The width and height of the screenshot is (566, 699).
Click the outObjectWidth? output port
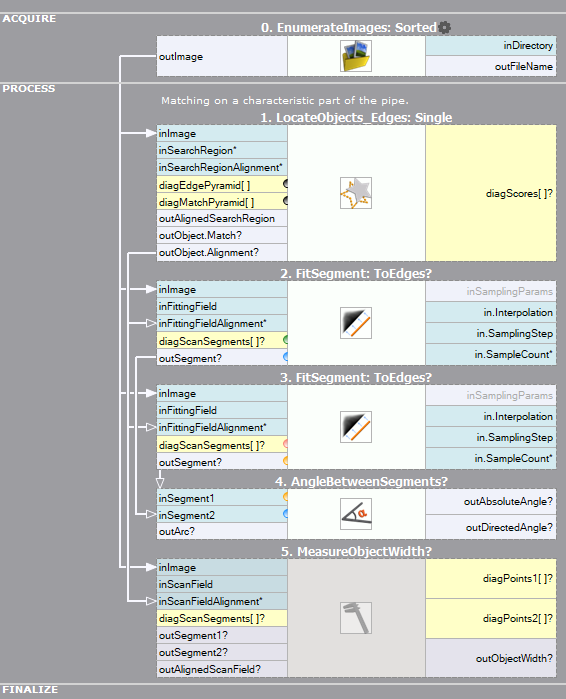tap(491, 658)
